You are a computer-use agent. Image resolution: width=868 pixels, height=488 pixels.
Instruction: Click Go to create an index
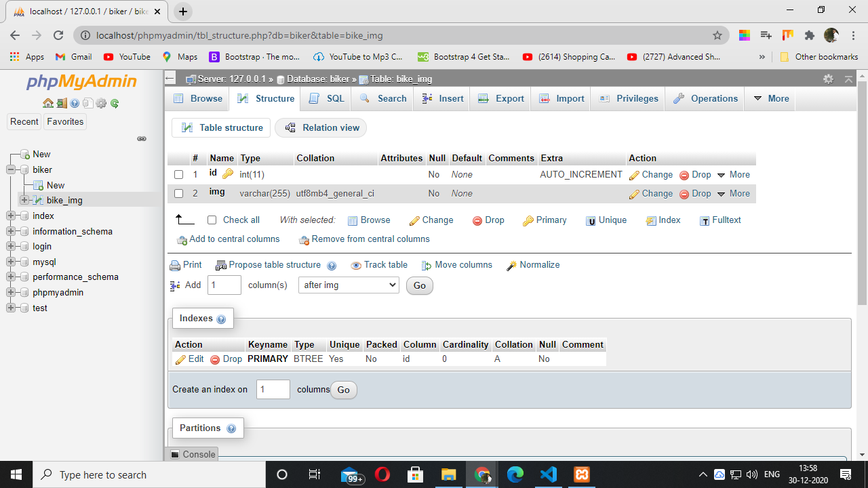[x=344, y=390]
